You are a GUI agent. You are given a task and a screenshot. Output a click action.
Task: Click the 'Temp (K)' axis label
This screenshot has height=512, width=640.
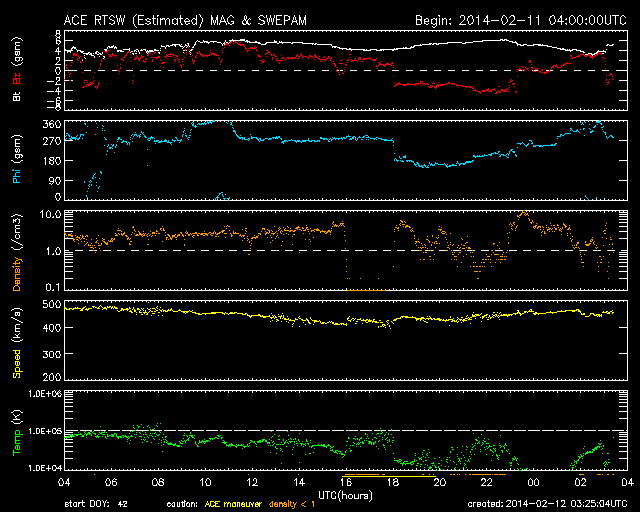pos(17,433)
